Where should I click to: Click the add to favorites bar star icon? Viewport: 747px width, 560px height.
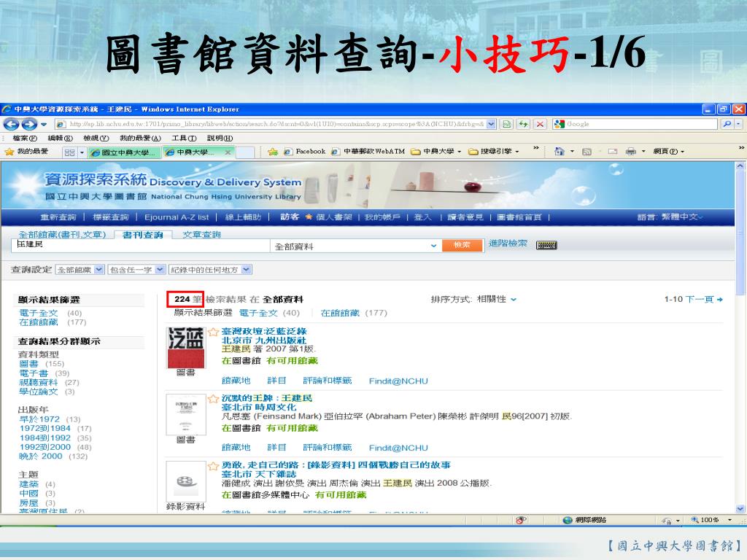(x=273, y=152)
